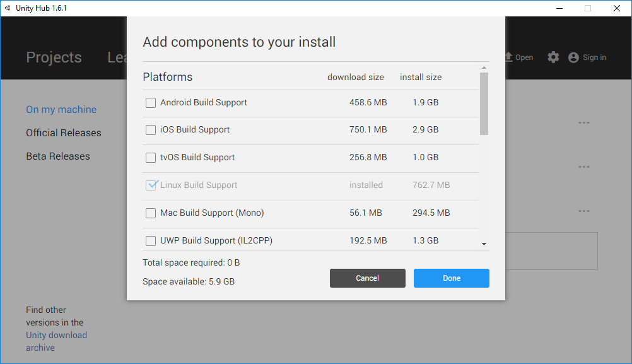The width and height of the screenshot is (632, 364).
Task: Click the Unity logo in title bar
Action: [x=8, y=8]
